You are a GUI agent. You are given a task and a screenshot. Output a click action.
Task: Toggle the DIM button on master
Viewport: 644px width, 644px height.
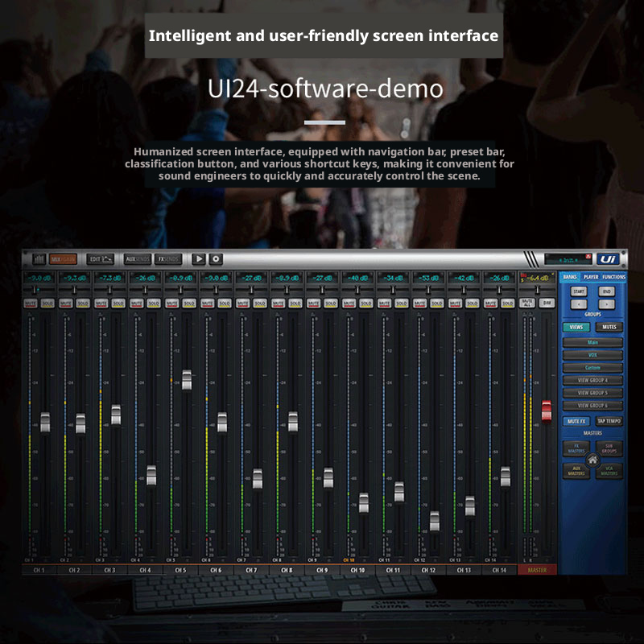tap(547, 303)
